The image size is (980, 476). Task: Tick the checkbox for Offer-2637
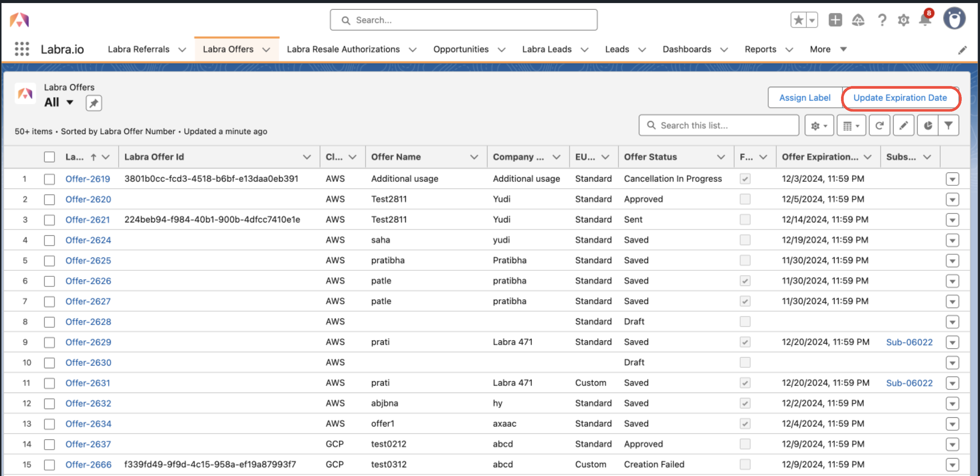pyautogui.click(x=49, y=444)
